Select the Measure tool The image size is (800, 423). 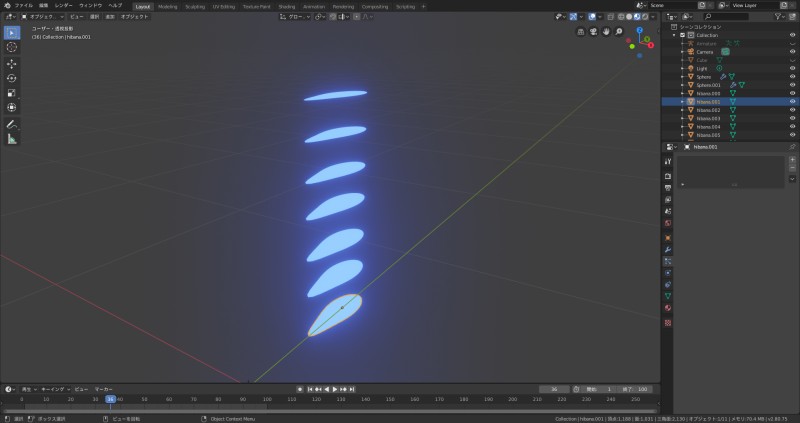[x=12, y=139]
